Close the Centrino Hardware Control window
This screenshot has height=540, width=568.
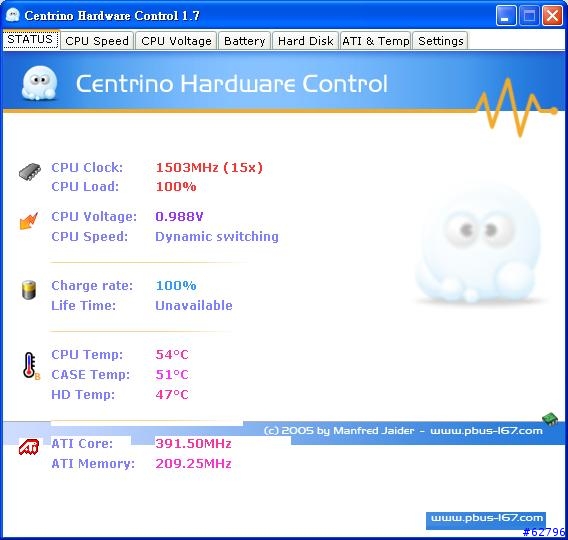[552, 16]
